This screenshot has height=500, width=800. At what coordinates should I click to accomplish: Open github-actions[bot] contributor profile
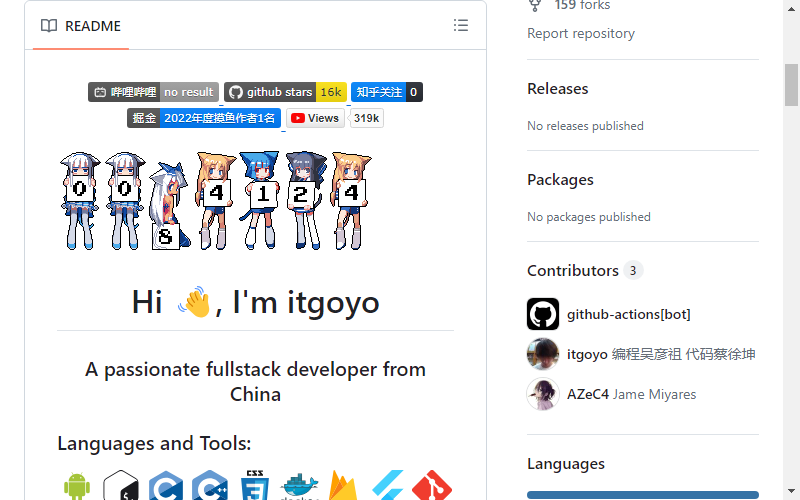(x=629, y=314)
